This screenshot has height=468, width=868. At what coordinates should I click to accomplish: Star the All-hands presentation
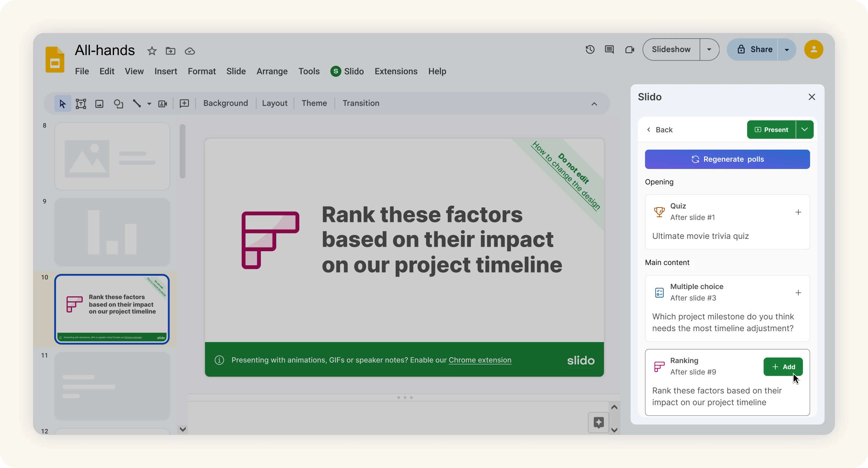click(x=152, y=51)
